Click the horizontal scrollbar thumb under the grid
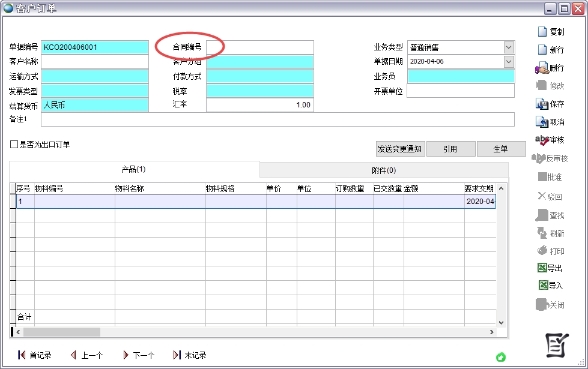This screenshot has height=369, width=588. (61, 332)
